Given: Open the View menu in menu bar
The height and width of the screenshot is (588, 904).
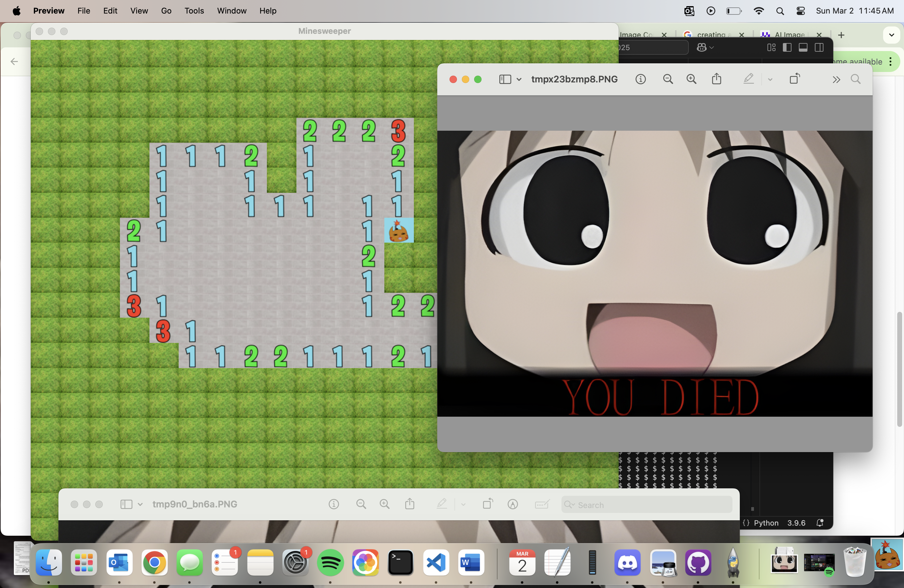Looking at the screenshot, I should (x=139, y=11).
